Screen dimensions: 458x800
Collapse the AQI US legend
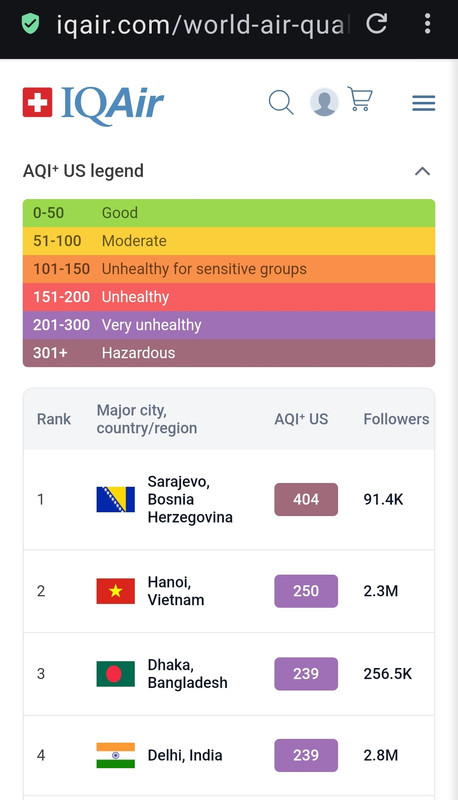pos(422,171)
